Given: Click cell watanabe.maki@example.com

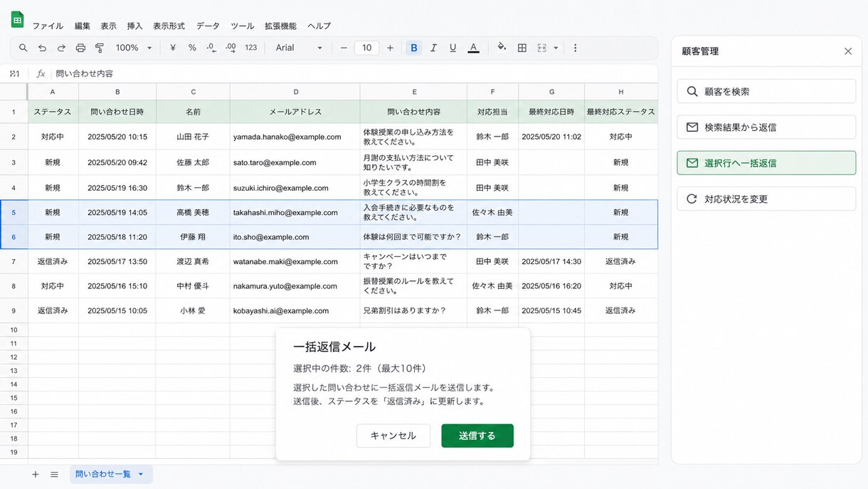Looking at the screenshot, I should coord(295,261).
